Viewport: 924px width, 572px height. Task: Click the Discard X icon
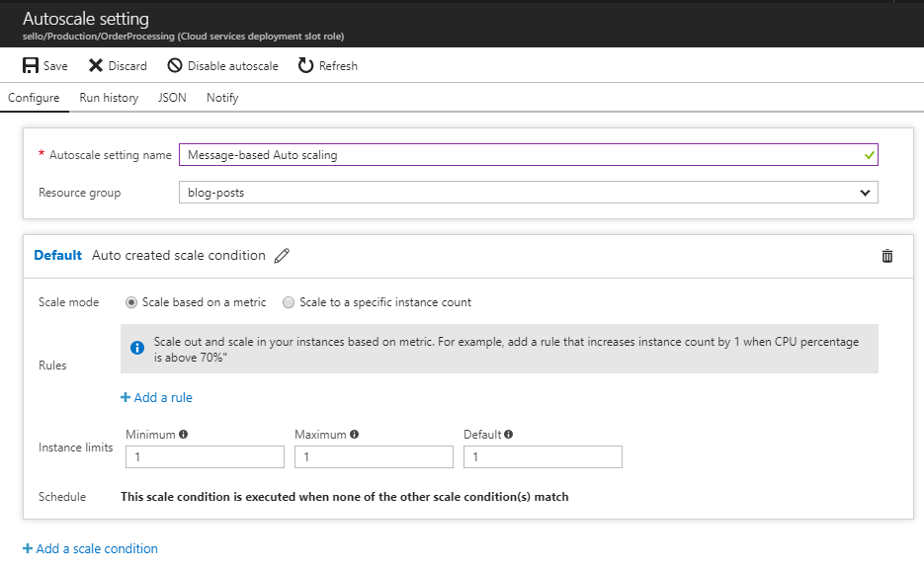click(x=96, y=65)
